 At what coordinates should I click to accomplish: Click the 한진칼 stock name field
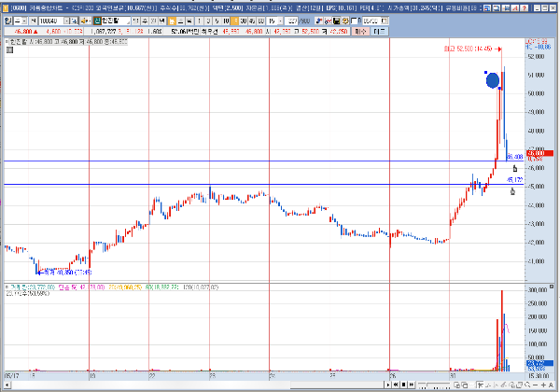coord(116,21)
